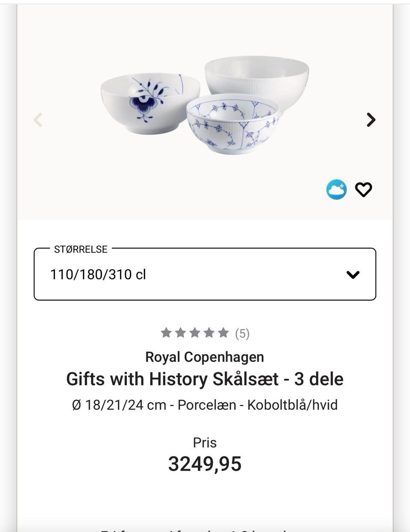Click the price 3249,95

point(205,464)
